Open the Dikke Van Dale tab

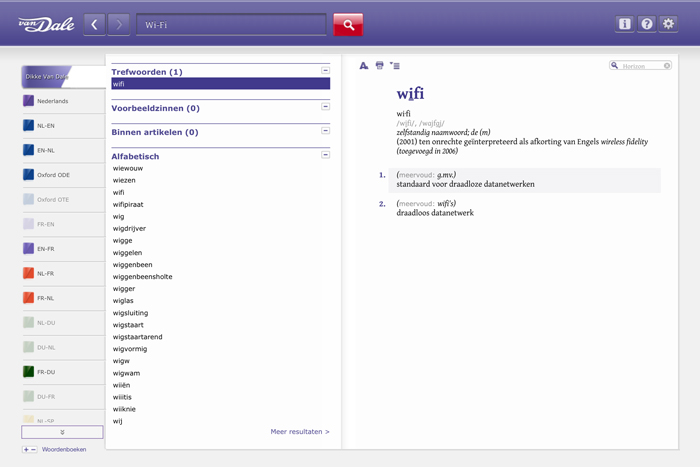(63, 76)
